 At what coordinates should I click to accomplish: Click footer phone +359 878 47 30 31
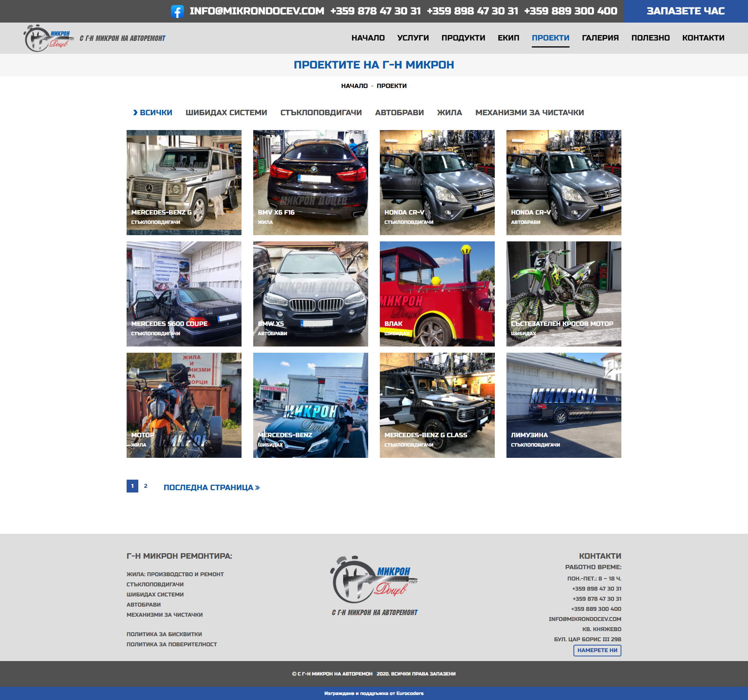pyautogui.click(x=597, y=599)
